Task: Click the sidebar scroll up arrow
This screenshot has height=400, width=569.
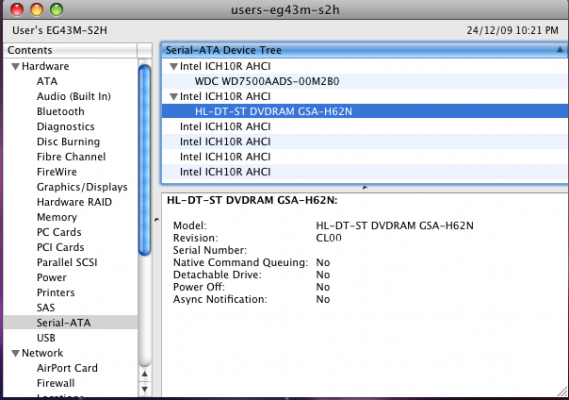Action: click(x=145, y=374)
